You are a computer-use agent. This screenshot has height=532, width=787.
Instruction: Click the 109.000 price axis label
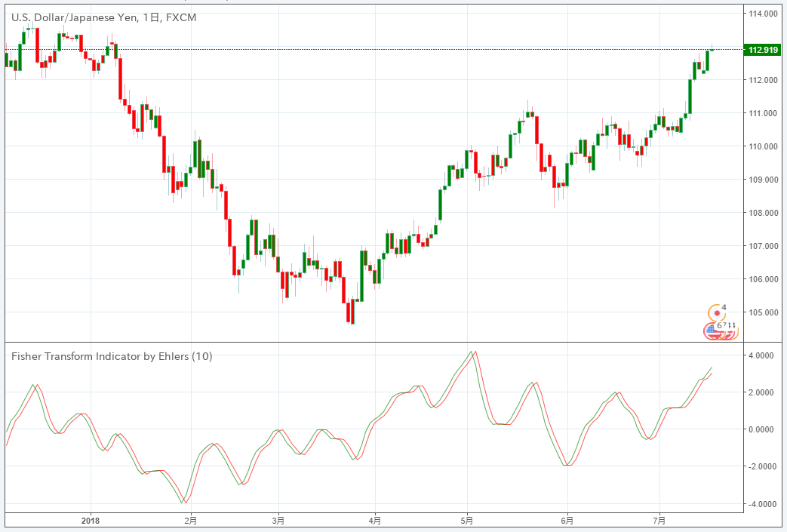click(763, 180)
